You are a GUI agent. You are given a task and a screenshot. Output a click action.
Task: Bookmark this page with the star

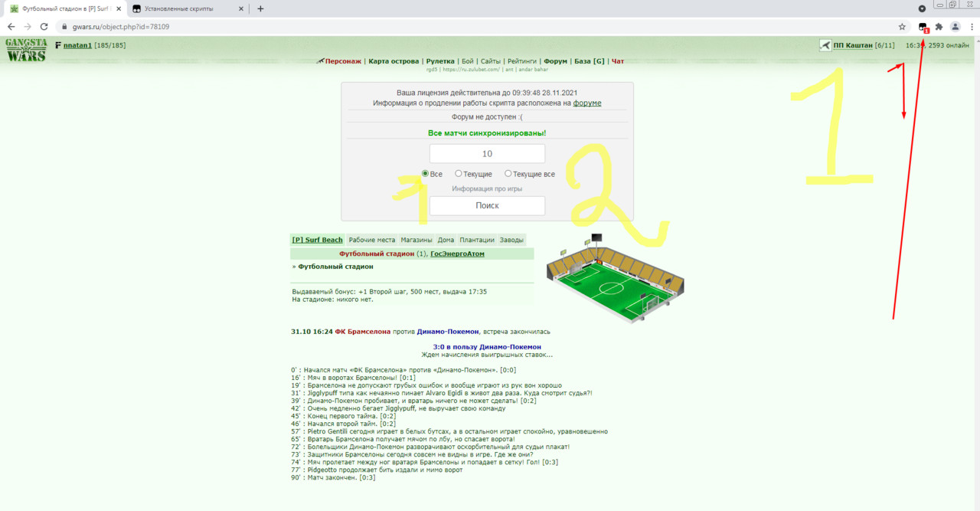(902, 26)
